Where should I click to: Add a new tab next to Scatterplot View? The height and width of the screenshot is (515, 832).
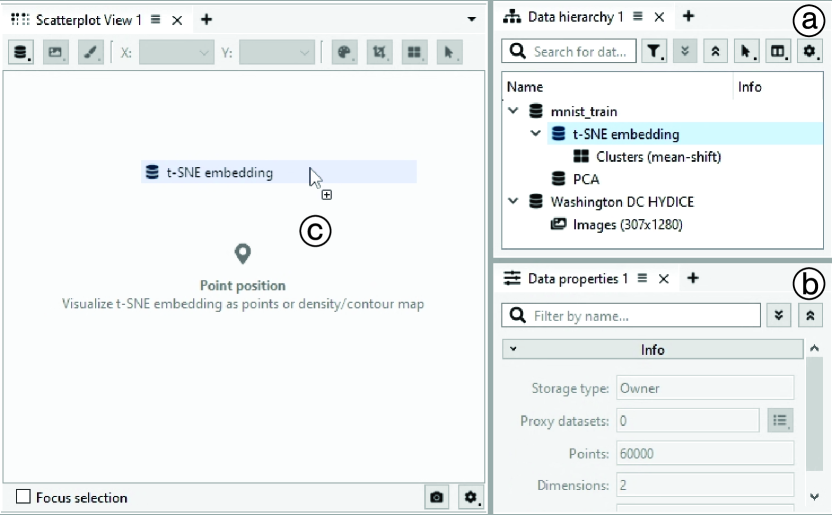click(x=206, y=20)
